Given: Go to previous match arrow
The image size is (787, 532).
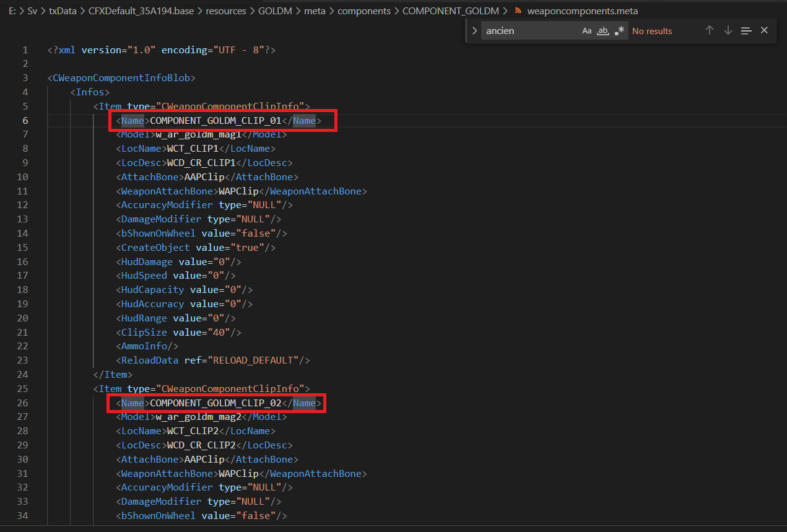Looking at the screenshot, I should 710,30.
